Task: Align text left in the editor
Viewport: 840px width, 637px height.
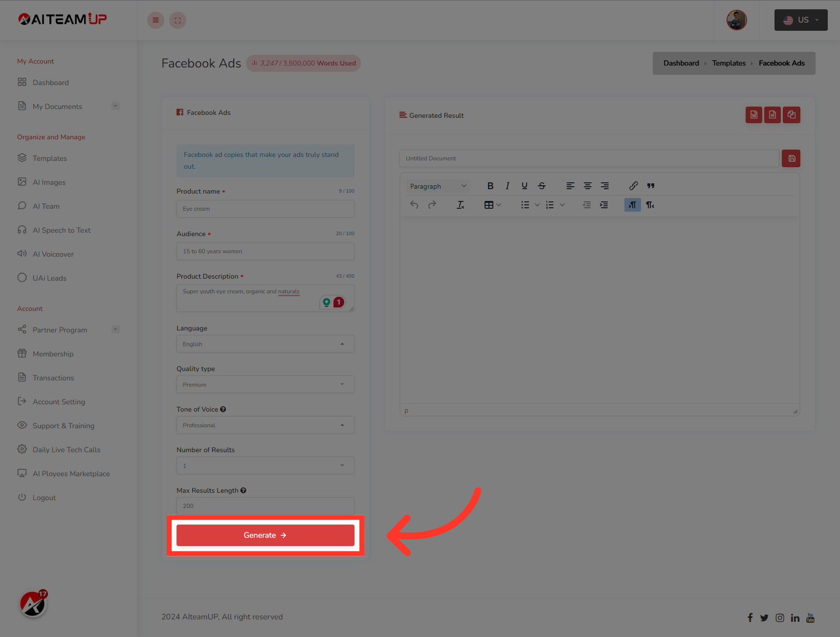Action: pyautogui.click(x=571, y=186)
